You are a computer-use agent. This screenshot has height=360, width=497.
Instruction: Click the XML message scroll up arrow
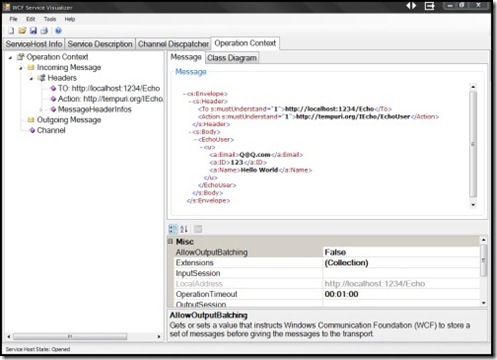point(473,87)
